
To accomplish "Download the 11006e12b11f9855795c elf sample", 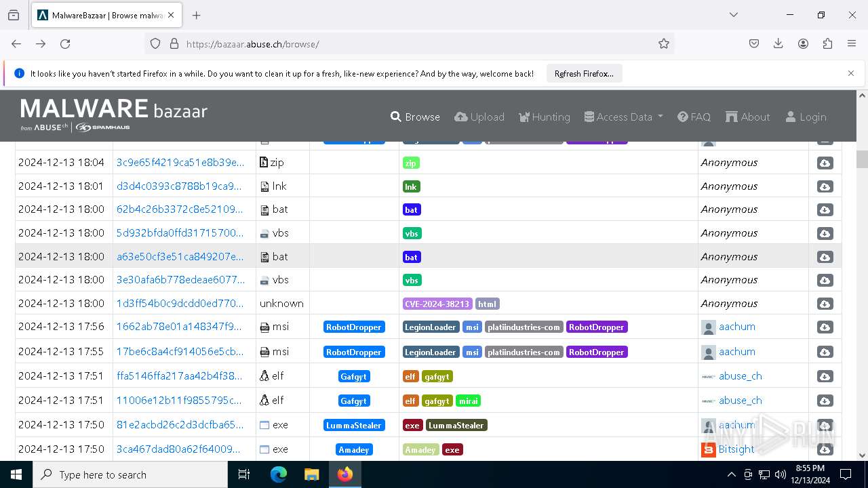I will [825, 401].
